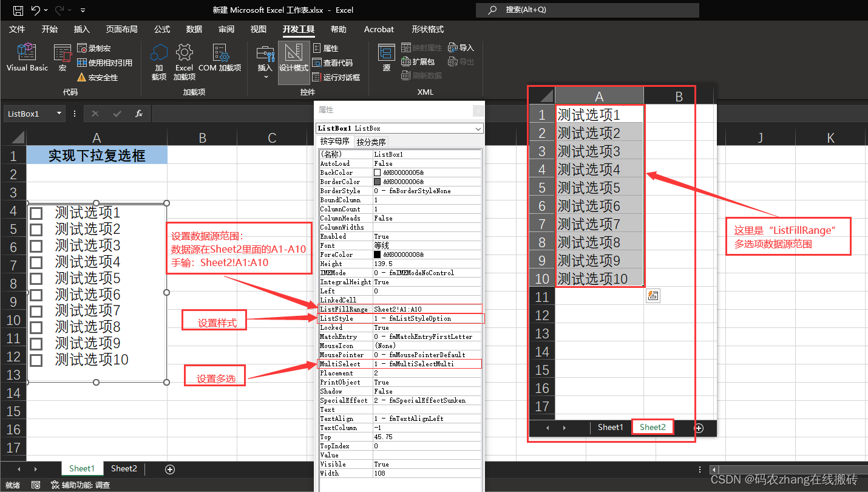Check the 测试选项3 checkbox in list box

click(36, 246)
